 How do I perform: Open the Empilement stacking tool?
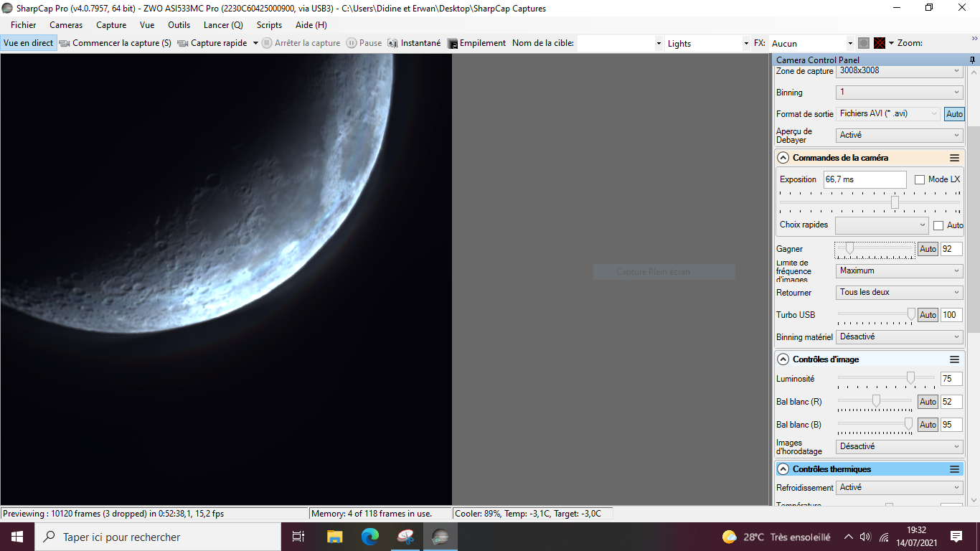[x=476, y=43]
